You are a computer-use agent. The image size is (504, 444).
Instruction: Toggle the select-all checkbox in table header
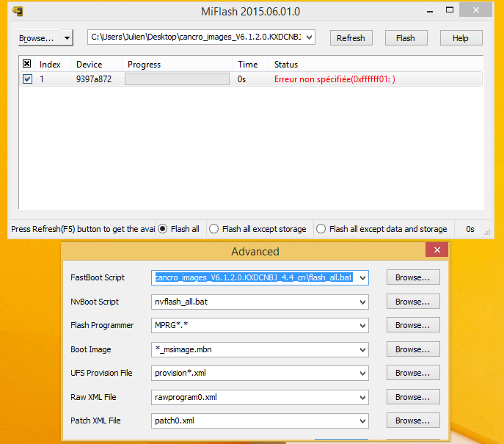(27, 64)
